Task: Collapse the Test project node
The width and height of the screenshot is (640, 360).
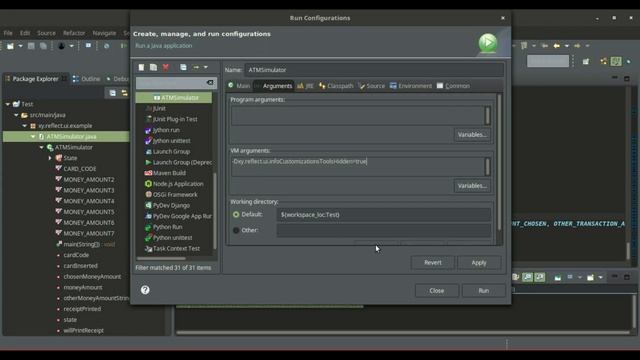Action: [8, 104]
